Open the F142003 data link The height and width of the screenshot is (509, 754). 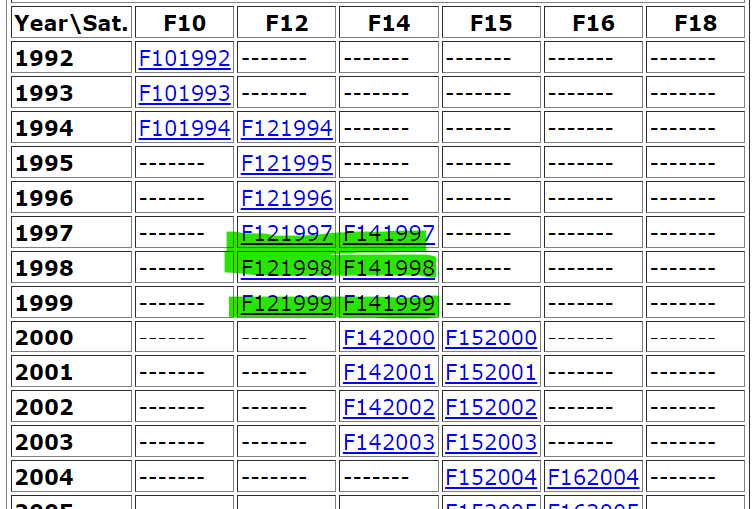tap(389, 442)
